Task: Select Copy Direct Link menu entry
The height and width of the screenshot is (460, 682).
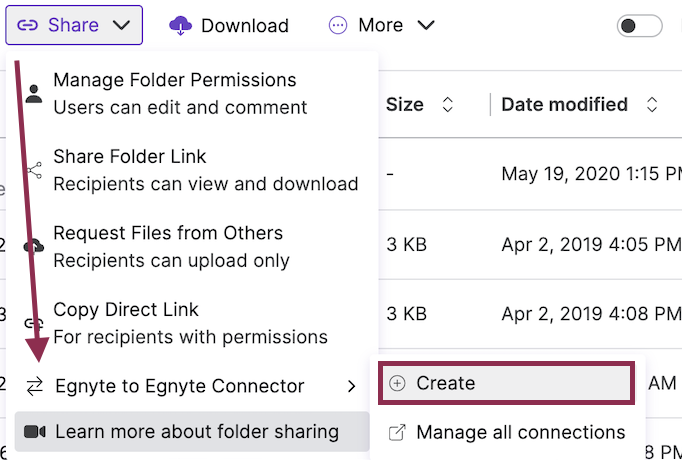Action: pyautogui.click(x=192, y=323)
